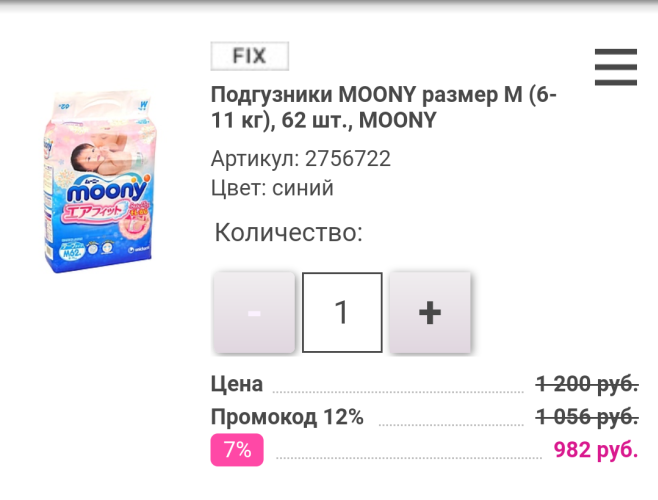658x500 pixels.
Task: Open the Подгузники MOONY product title
Action: [x=384, y=108]
